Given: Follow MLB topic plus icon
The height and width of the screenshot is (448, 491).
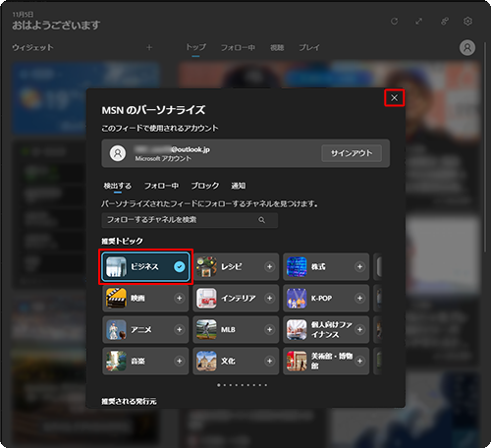Looking at the screenshot, I should pyautogui.click(x=269, y=330).
